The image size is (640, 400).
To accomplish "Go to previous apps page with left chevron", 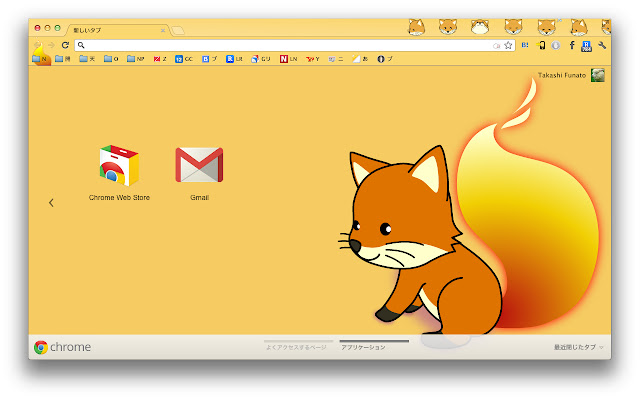I will [51, 202].
